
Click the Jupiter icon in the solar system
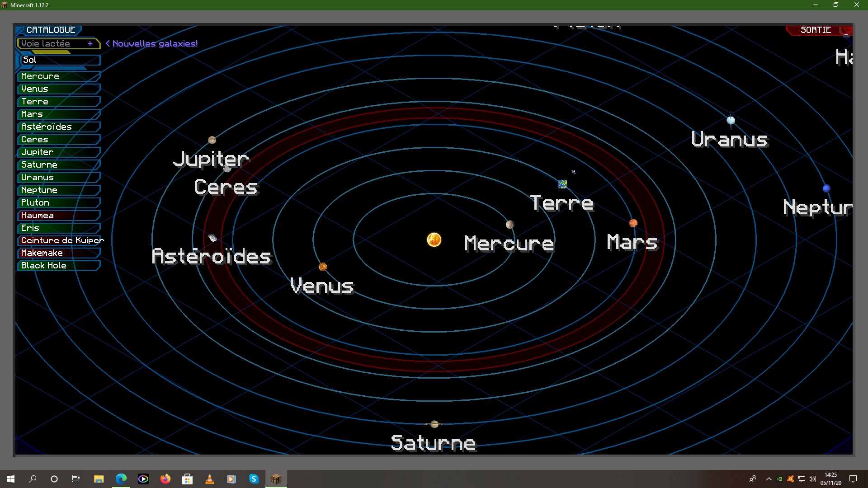(x=212, y=140)
